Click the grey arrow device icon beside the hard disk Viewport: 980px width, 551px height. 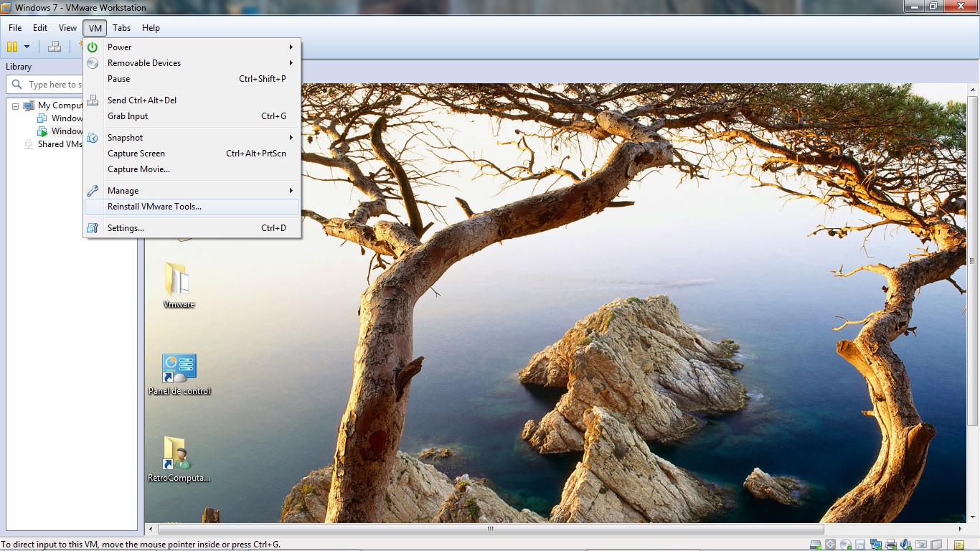coord(830,545)
